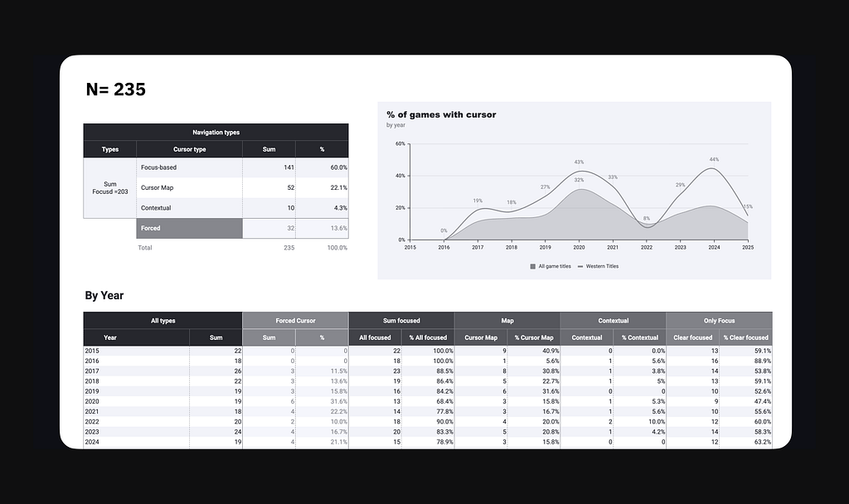Select the highlighted Forced row label
Viewport: 849px width, 504px height.
[190, 229]
